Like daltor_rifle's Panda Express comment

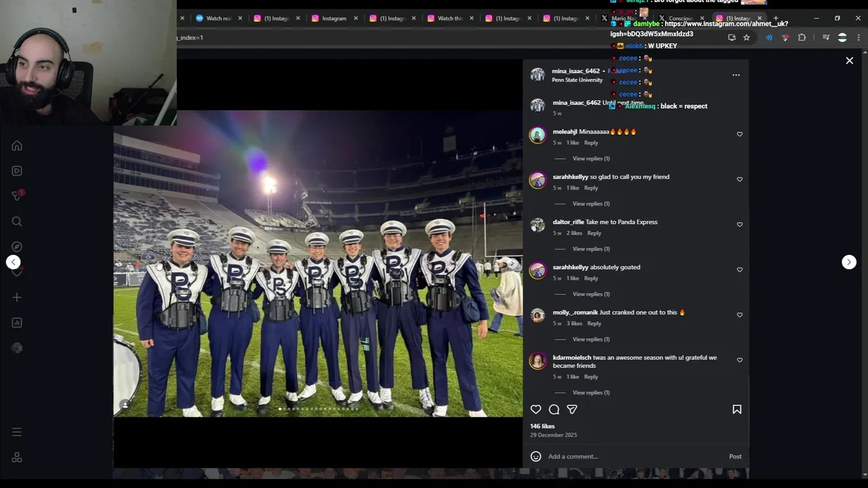[740, 224]
